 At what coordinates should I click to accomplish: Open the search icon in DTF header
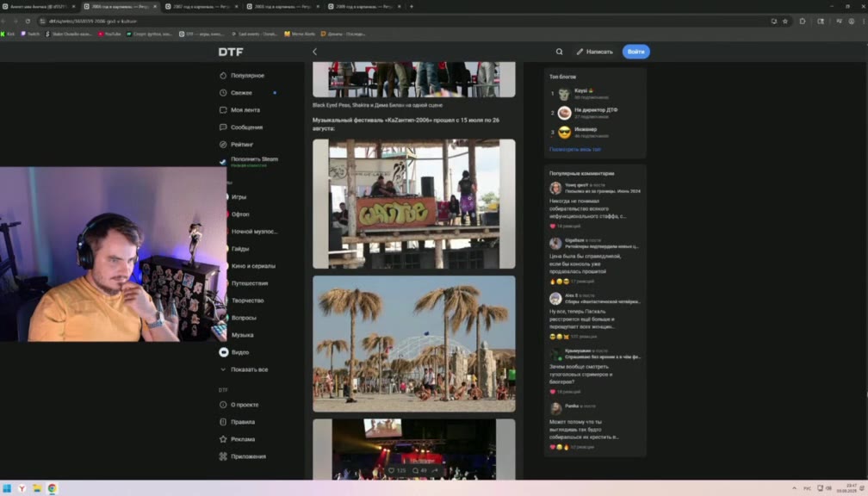coord(559,52)
